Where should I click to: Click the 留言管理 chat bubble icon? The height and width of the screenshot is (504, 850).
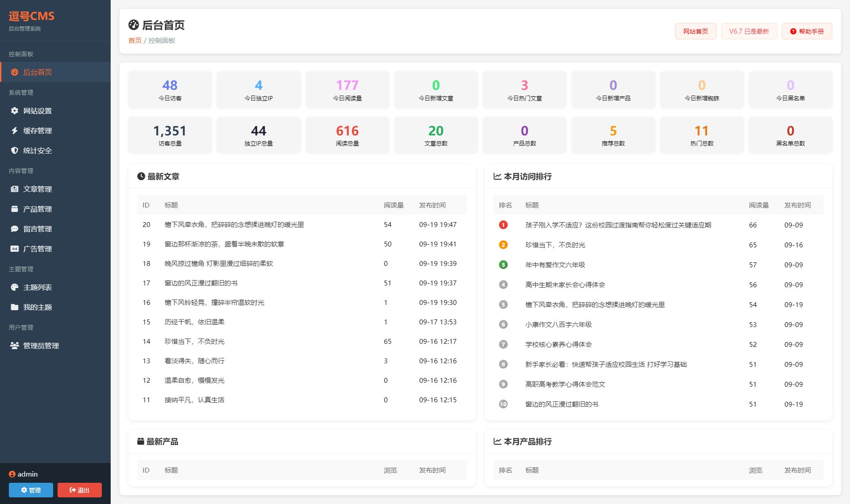[x=15, y=229]
